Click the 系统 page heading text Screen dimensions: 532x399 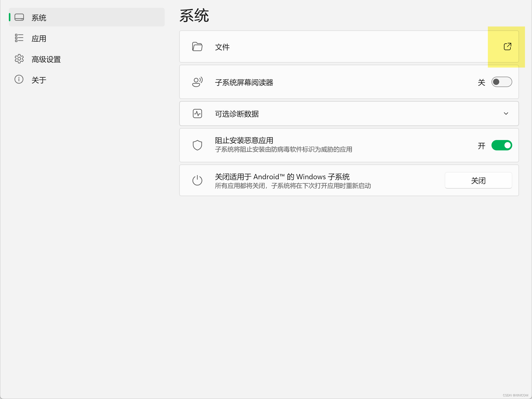pos(194,16)
